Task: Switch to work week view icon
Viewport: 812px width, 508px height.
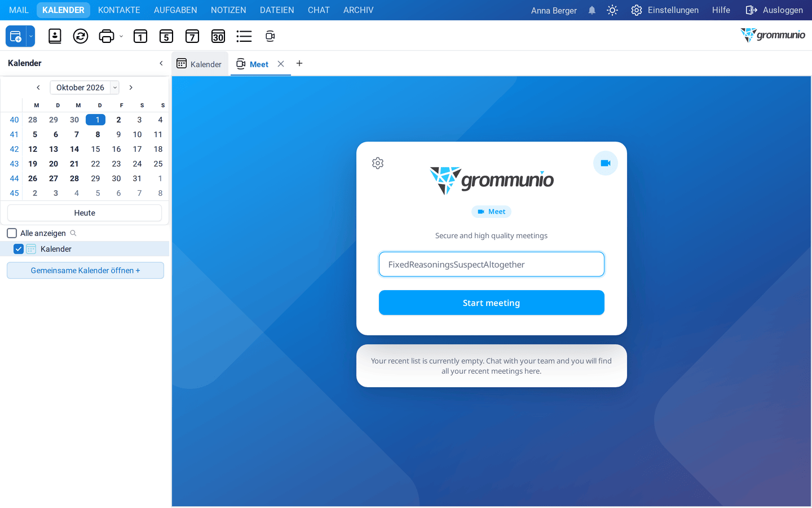Action: coord(166,36)
